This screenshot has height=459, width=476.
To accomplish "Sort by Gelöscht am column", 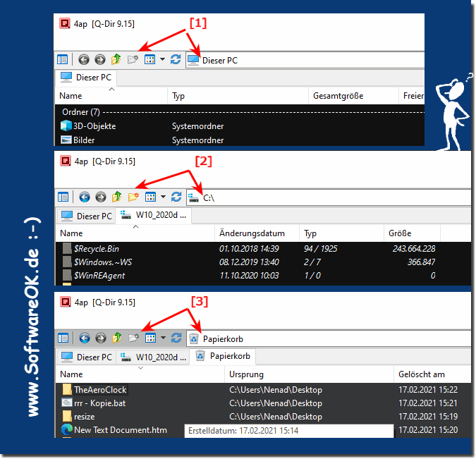I will coord(432,374).
